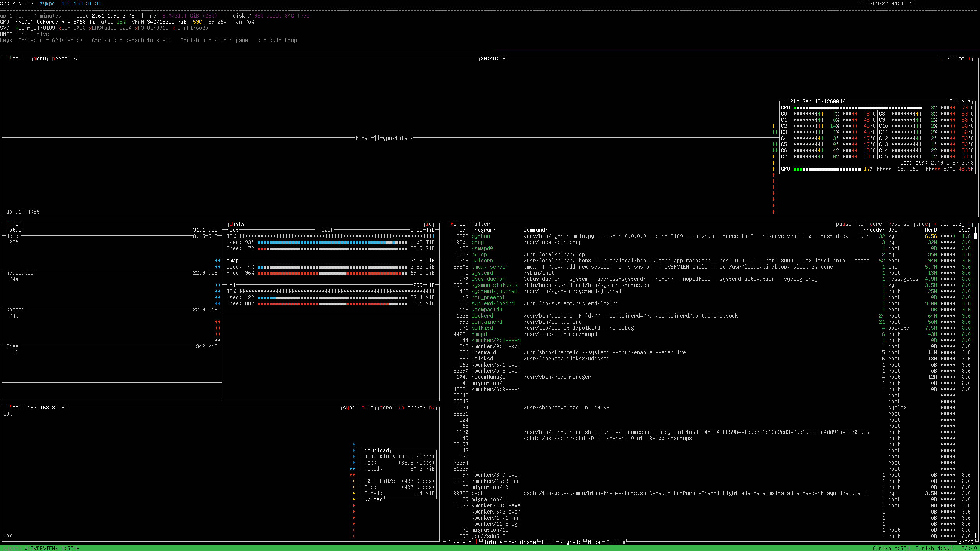Pause the process list

tap(844, 224)
